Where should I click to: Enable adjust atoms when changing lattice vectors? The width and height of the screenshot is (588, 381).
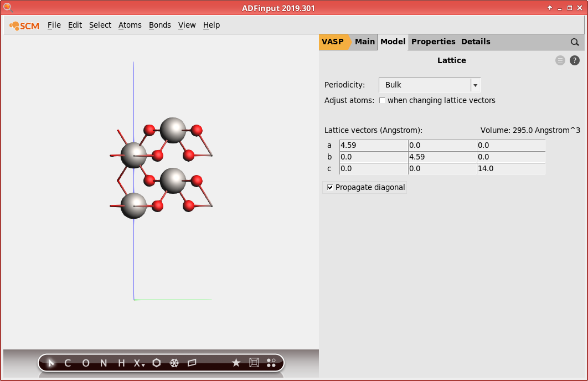[x=382, y=100]
